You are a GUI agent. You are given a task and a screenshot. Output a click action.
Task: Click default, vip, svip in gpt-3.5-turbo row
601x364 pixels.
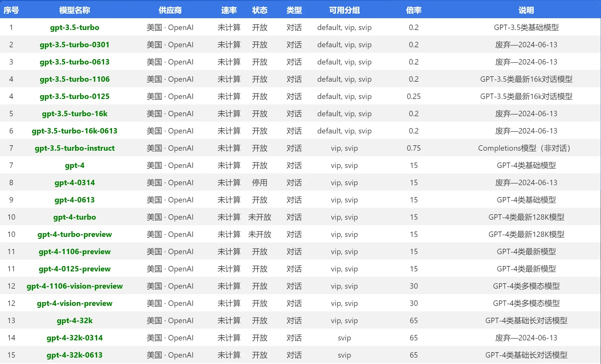(x=344, y=27)
